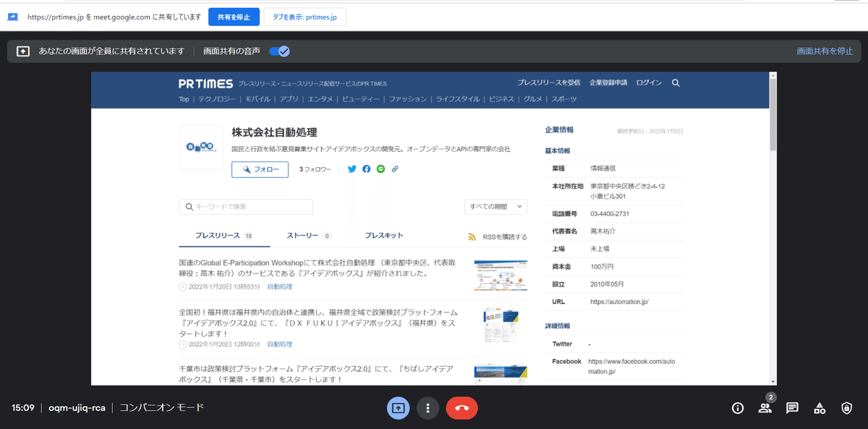Open プレスリリースを受信 link
868x429 pixels.
549,83
